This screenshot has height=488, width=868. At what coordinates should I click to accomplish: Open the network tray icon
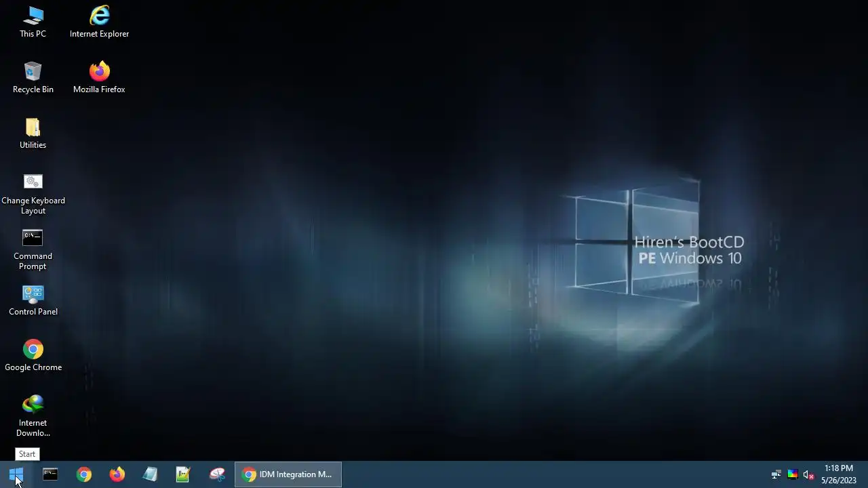pos(776,474)
